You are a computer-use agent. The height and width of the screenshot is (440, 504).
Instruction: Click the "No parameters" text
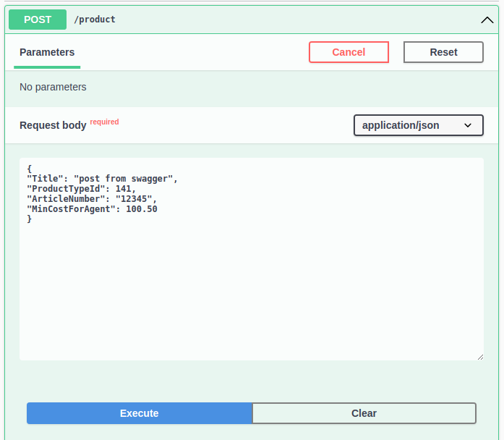(x=53, y=87)
